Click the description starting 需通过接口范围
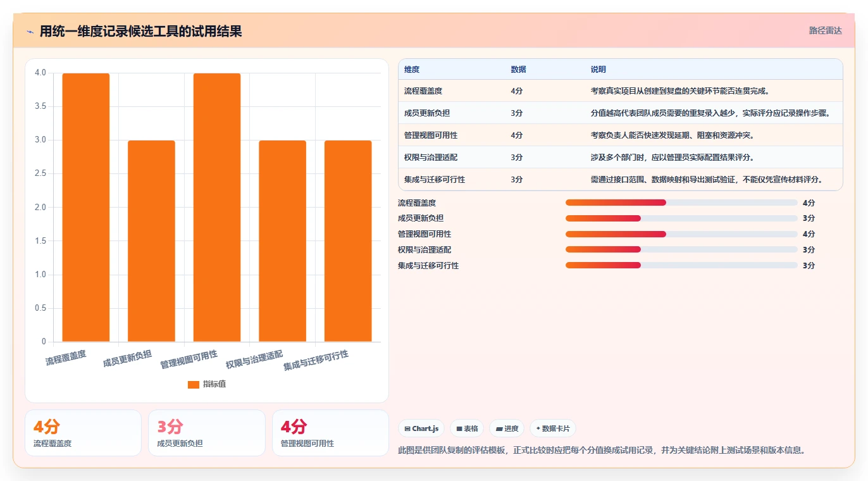This screenshot has height=481, width=868. [707, 180]
